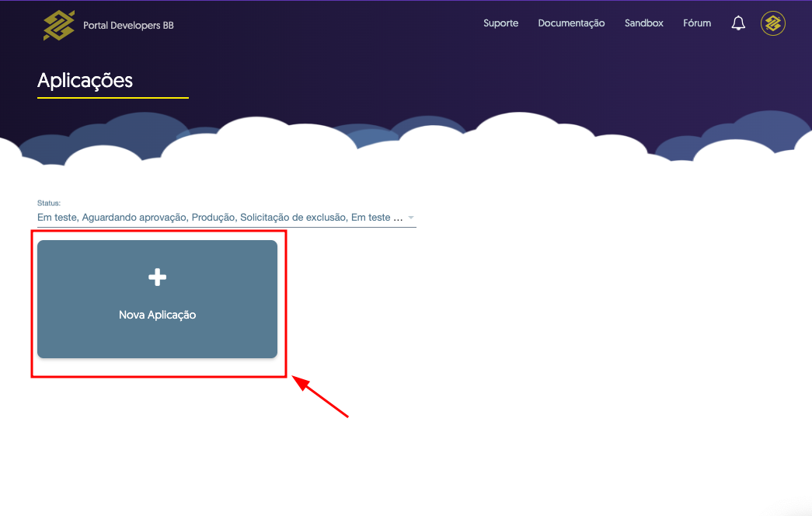
Task: Go to the Suporte menu item
Action: 500,23
